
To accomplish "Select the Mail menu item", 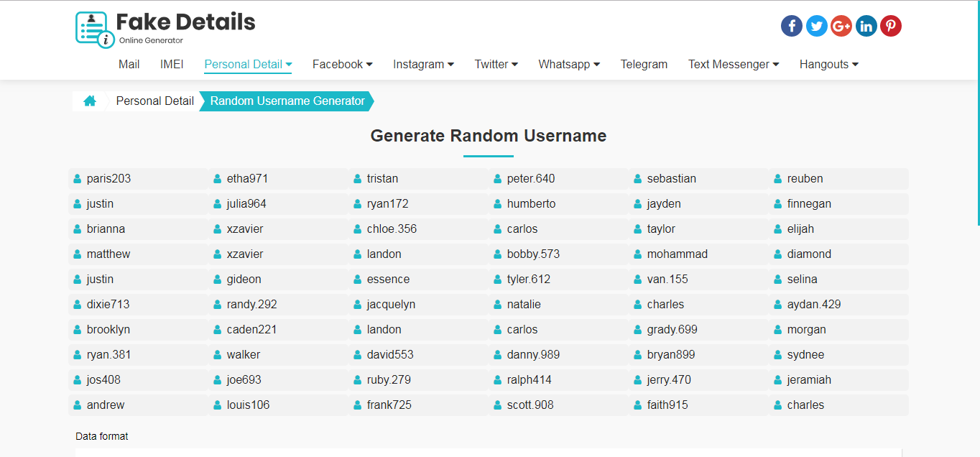I will (x=129, y=64).
